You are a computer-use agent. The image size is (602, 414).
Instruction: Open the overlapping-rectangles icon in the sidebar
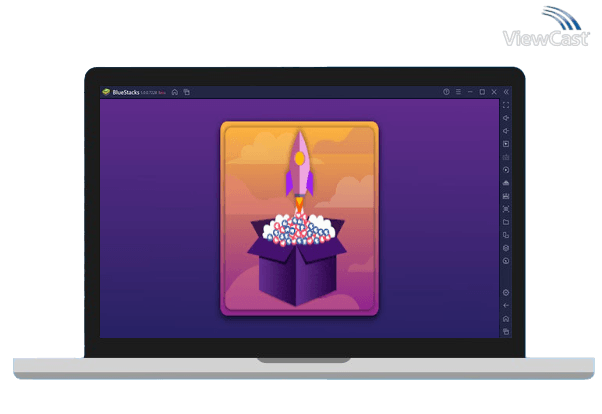tap(506, 235)
